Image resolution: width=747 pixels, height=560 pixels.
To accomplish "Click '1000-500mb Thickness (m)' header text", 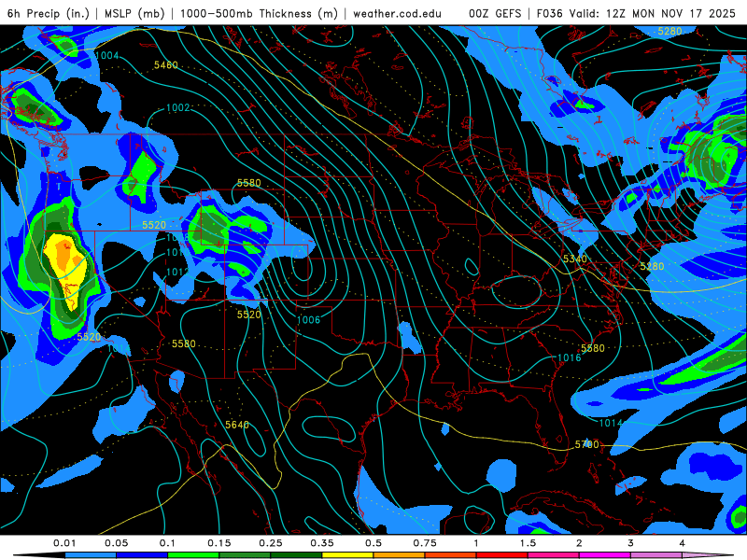I will click(x=259, y=13).
